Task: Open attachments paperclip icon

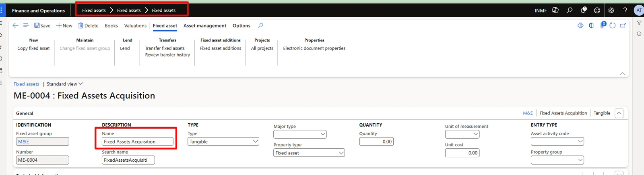Action: point(603,25)
